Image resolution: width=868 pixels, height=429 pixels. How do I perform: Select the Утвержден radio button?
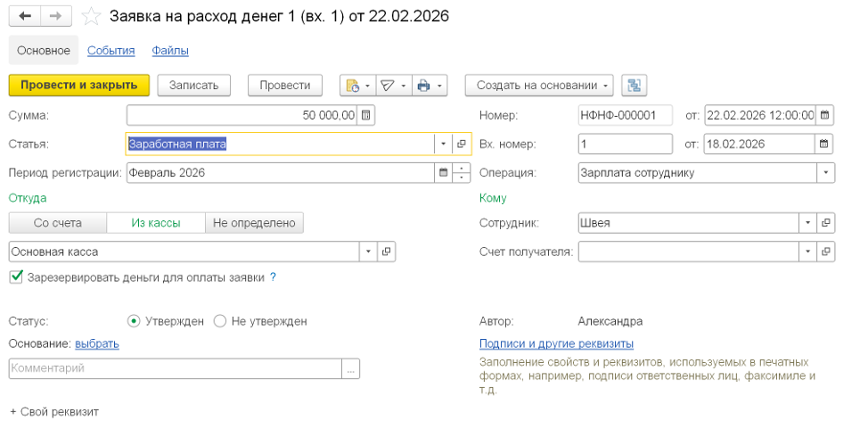pos(134,321)
